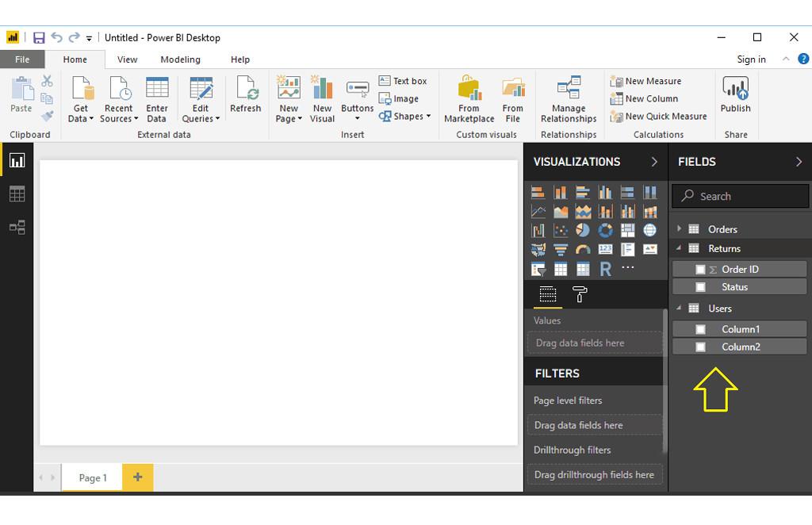Switch to Relationships view in left sidebar
Viewport: 812px width, 525px height.
pyautogui.click(x=17, y=227)
